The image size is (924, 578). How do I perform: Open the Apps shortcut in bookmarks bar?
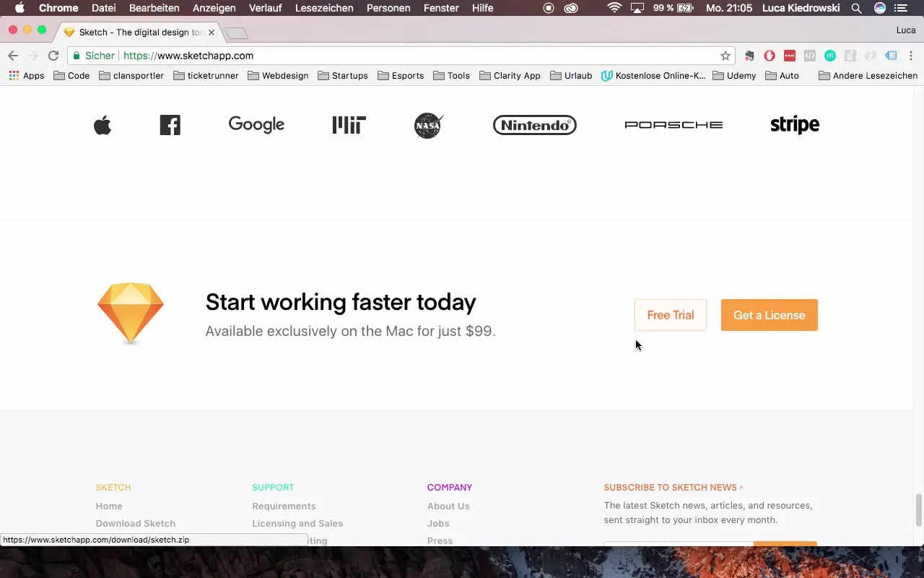pos(26,75)
